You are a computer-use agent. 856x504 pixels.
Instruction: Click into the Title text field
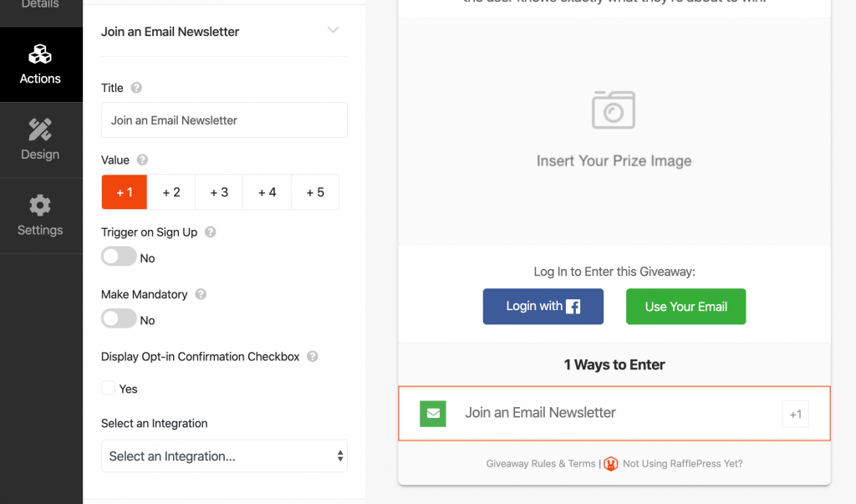(x=224, y=120)
